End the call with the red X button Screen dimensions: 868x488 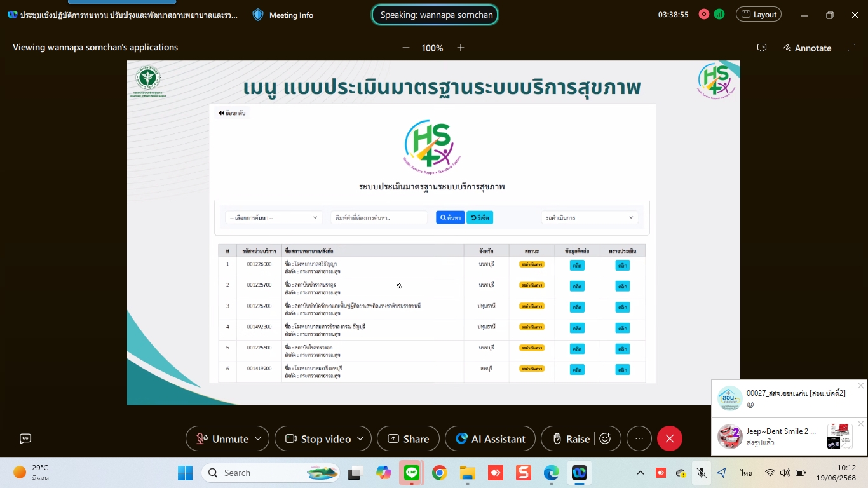tap(669, 438)
